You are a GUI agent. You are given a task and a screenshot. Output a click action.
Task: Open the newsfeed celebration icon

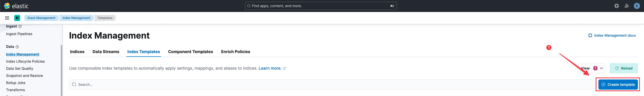point(627,6)
